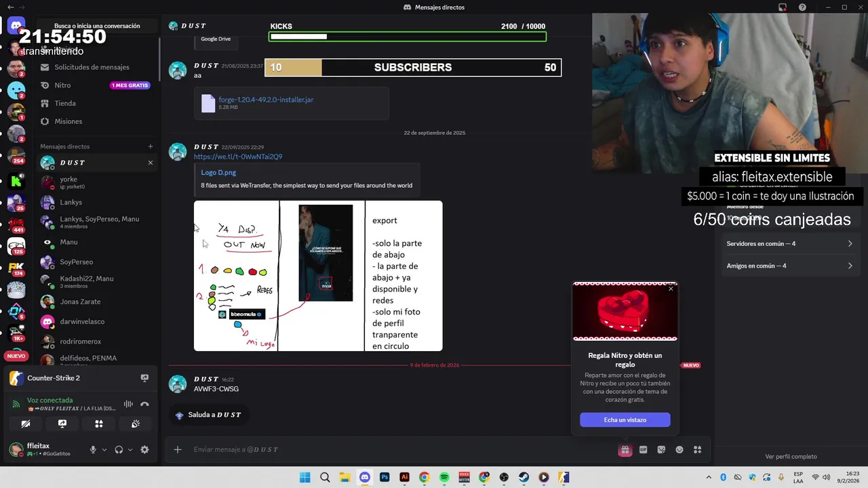
Task: Open microphone input options chevron
Action: 104,449
